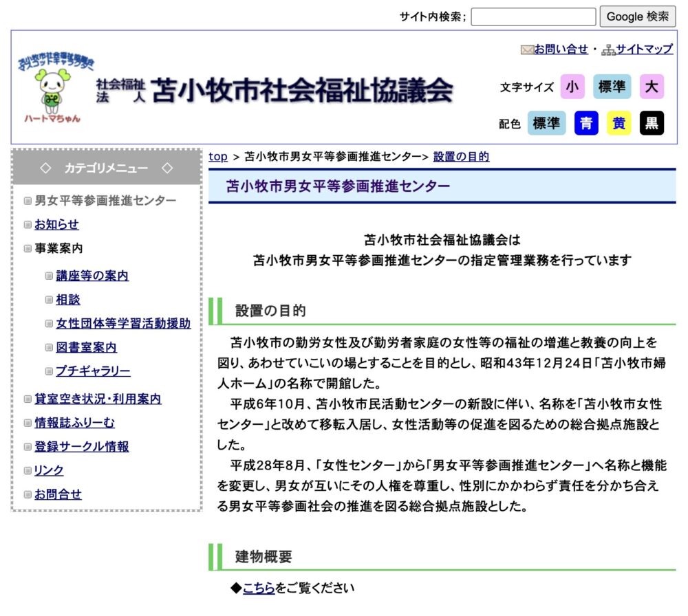Click the 苫小牧市社会福祉協議会 site title banner
This screenshot has width=688, height=616.
[275, 90]
